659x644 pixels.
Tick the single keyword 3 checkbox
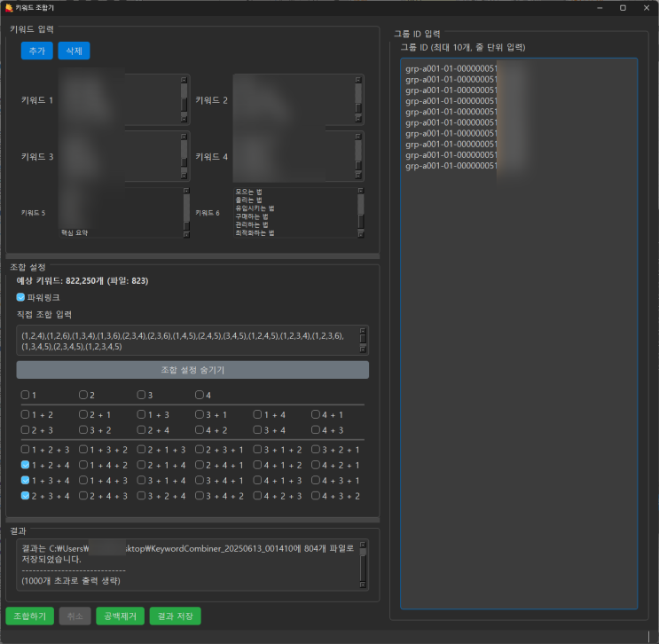pos(141,395)
